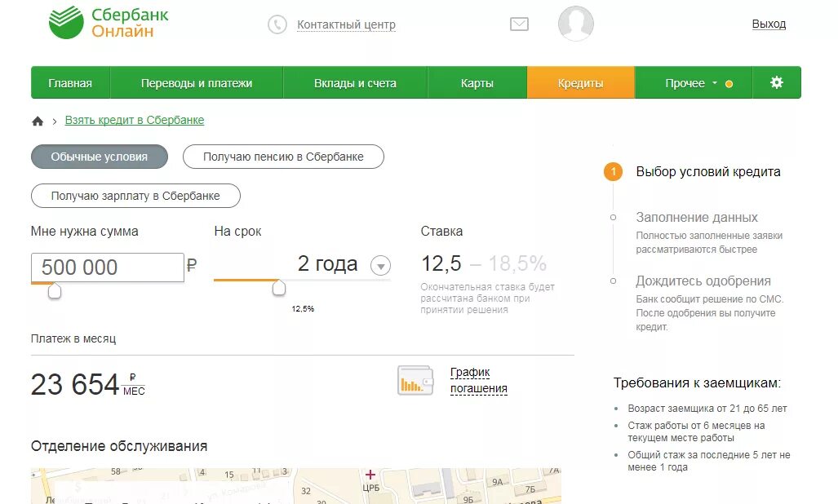Click Возраст заемщика от 21 до 65 лет
838x504 pixels.
pos(707,409)
